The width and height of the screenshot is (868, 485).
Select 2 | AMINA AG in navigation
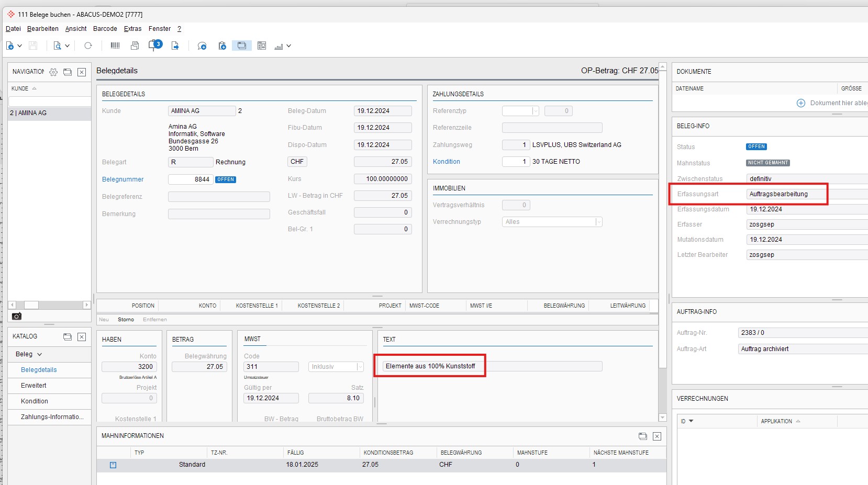tap(50, 113)
